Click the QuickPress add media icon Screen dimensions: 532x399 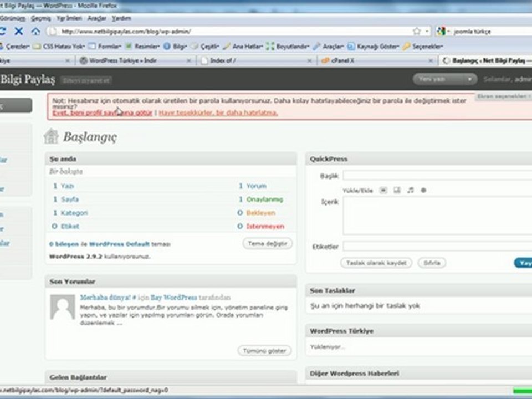[x=423, y=190]
